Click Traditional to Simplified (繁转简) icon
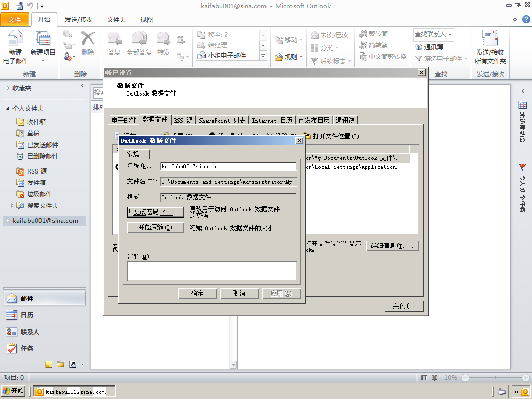Viewport: 532px width, 399px height. coord(363,34)
